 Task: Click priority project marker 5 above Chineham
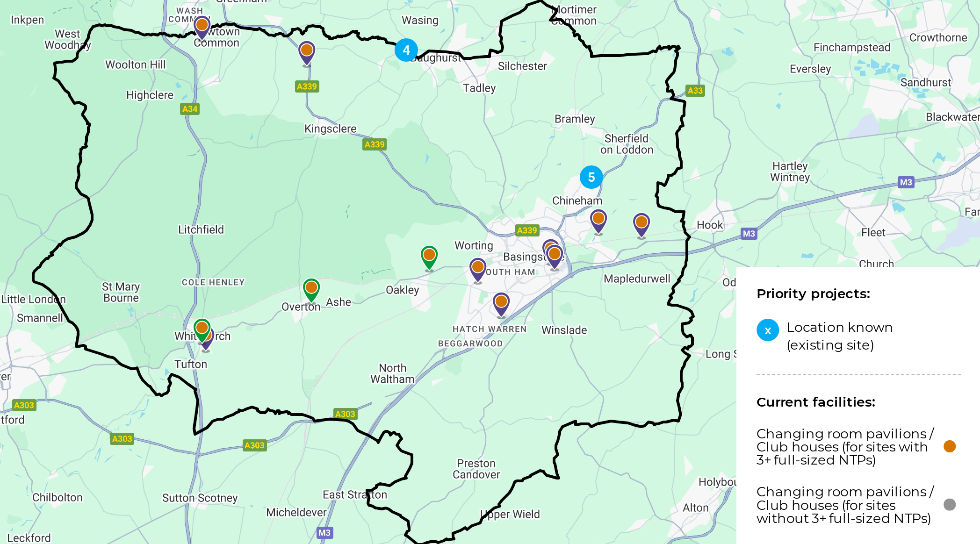tap(591, 177)
